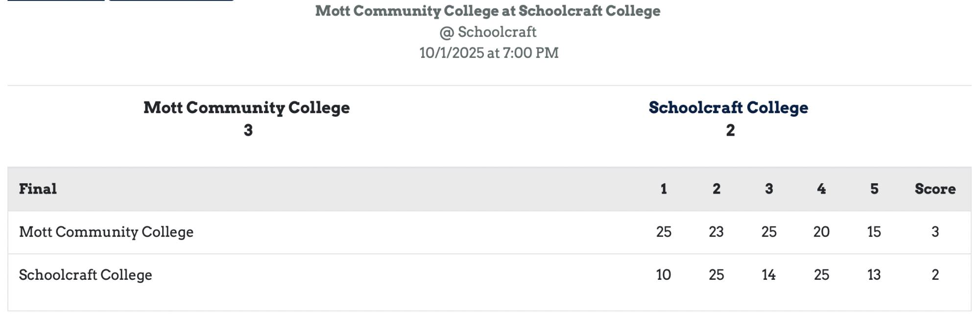Click Mott Community College row label in table
Screen dimensions: 980x321
(106, 232)
